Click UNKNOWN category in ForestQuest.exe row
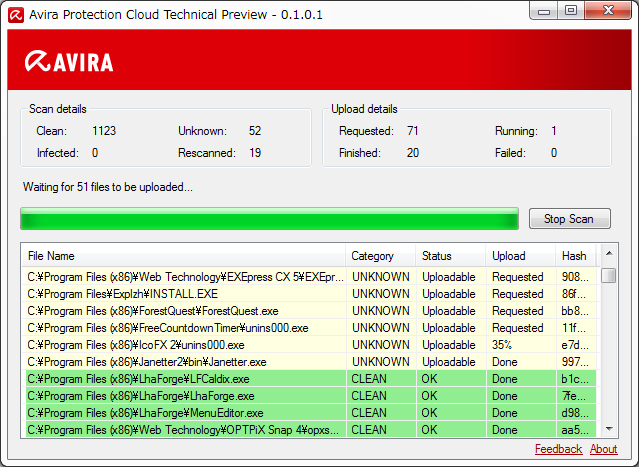Screen dimensions: 639x467 pyautogui.click(x=381, y=311)
